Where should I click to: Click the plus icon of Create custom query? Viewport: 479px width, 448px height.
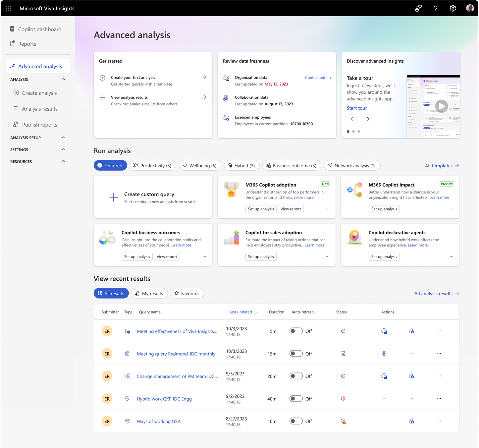click(x=114, y=197)
